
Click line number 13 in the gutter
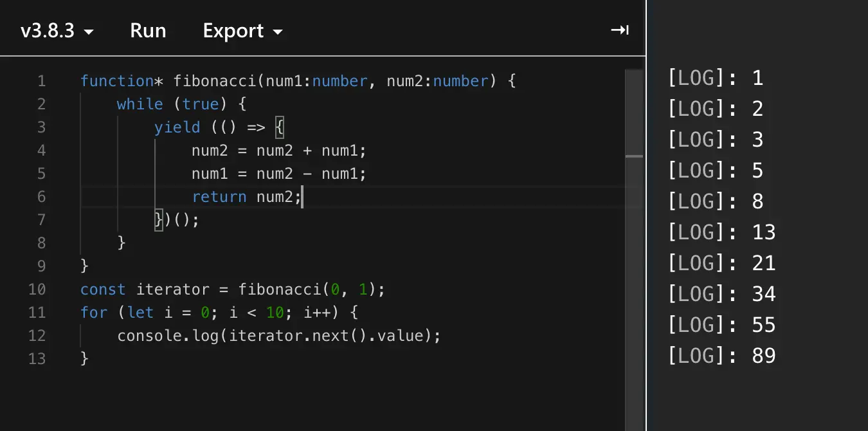point(37,359)
